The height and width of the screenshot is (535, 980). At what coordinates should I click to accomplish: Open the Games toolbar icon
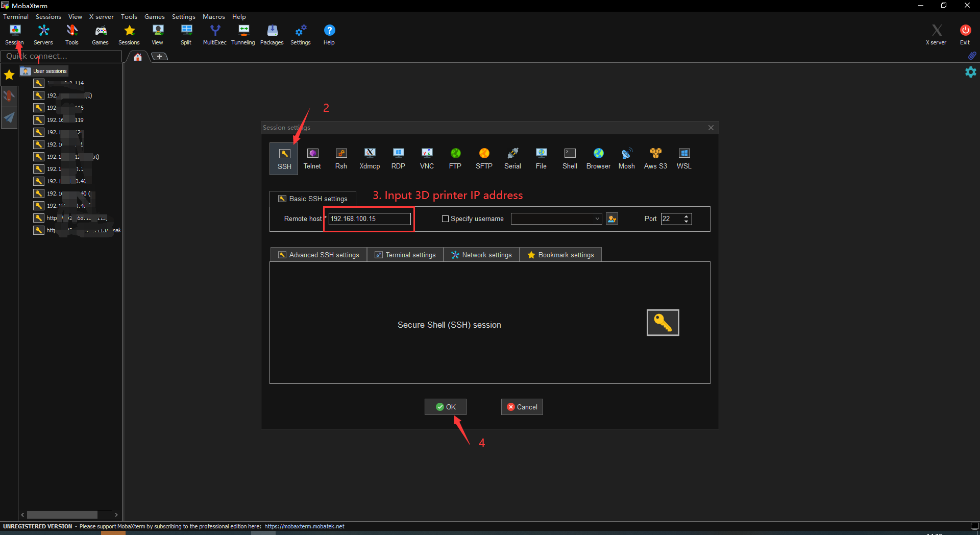pos(101,35)
